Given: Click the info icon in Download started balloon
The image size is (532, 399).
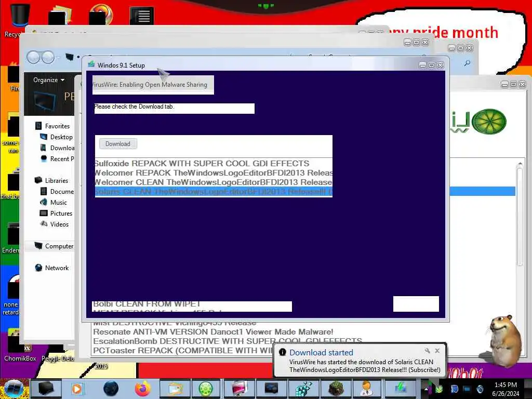Looking at the screenshot, I should [282, 352].
